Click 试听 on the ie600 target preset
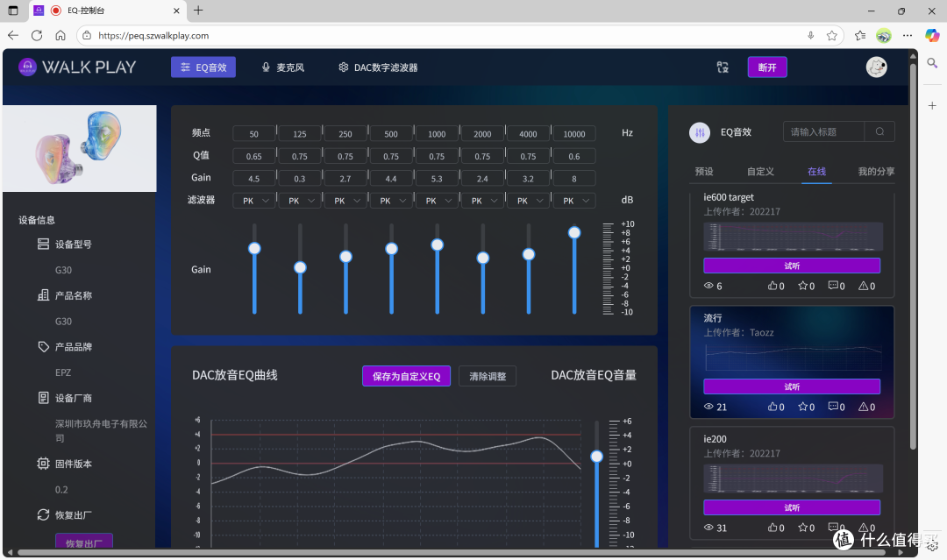Screen dimensions: 947x560 click(792, 266)
